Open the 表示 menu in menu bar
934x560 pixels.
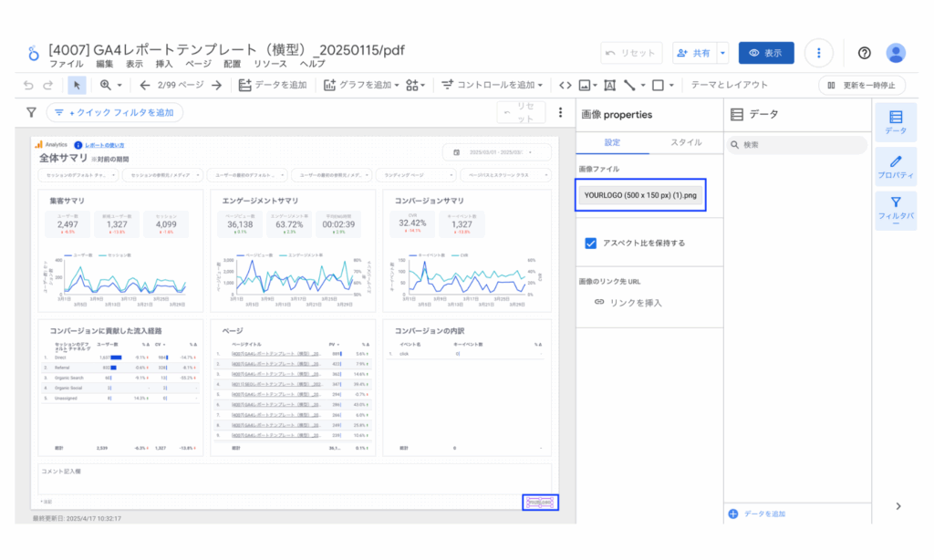pos(134,64)
